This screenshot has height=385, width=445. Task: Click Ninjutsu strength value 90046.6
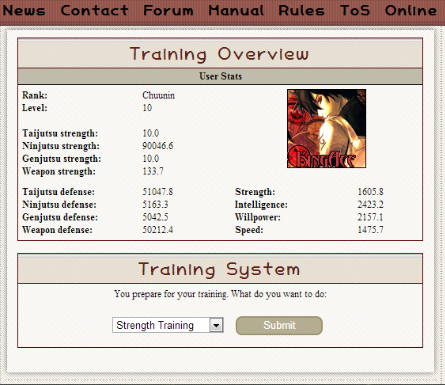[x=158, y=146]
